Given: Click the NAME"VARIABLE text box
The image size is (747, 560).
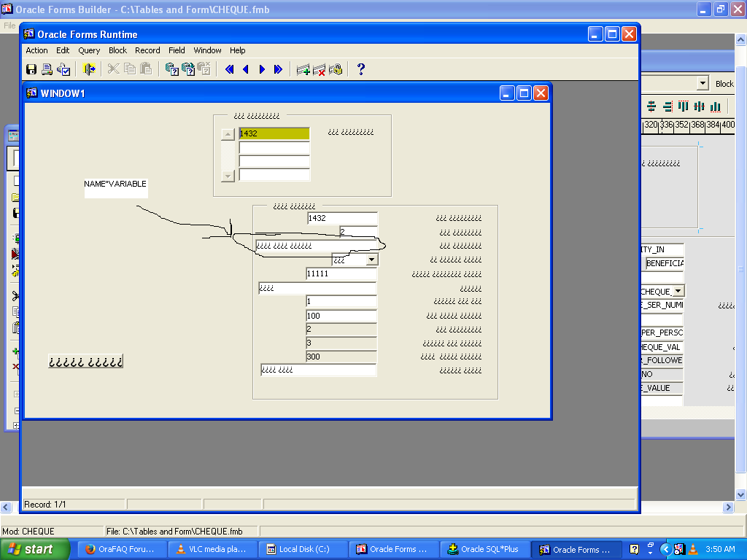Looking at the screenshot, I should (x=116, y=187).
